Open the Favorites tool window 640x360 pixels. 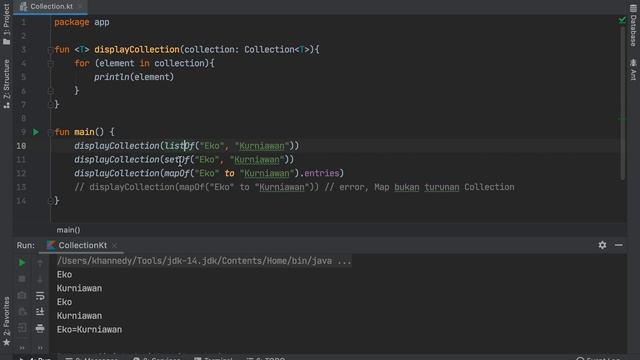(x=6, y=321)
